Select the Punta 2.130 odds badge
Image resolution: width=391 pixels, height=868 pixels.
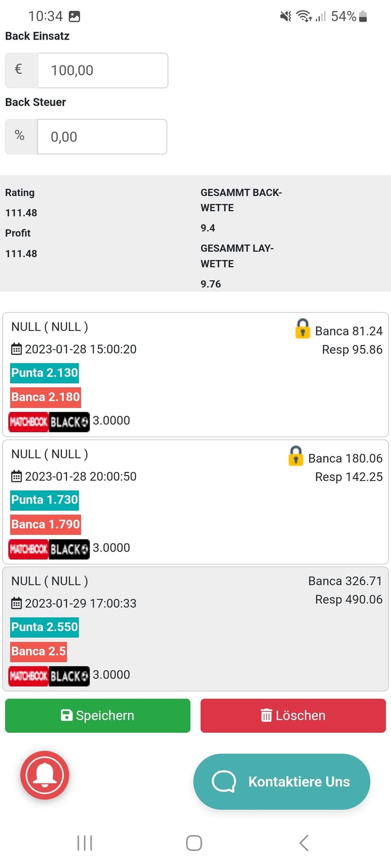click(x=45, y=373)
